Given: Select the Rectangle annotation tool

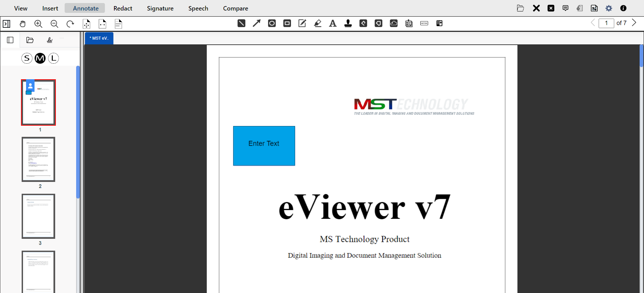Looking at the screenshot, I should pos(287,23).
